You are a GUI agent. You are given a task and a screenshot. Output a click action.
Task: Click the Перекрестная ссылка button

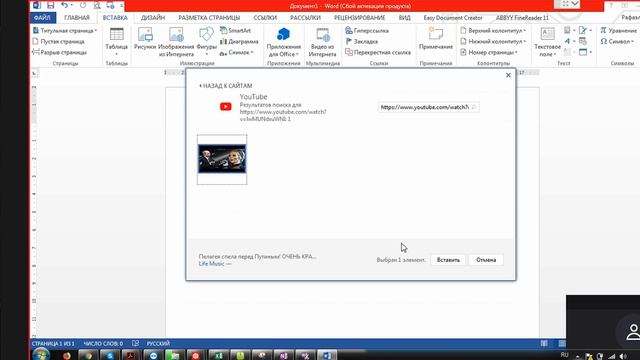378,52
